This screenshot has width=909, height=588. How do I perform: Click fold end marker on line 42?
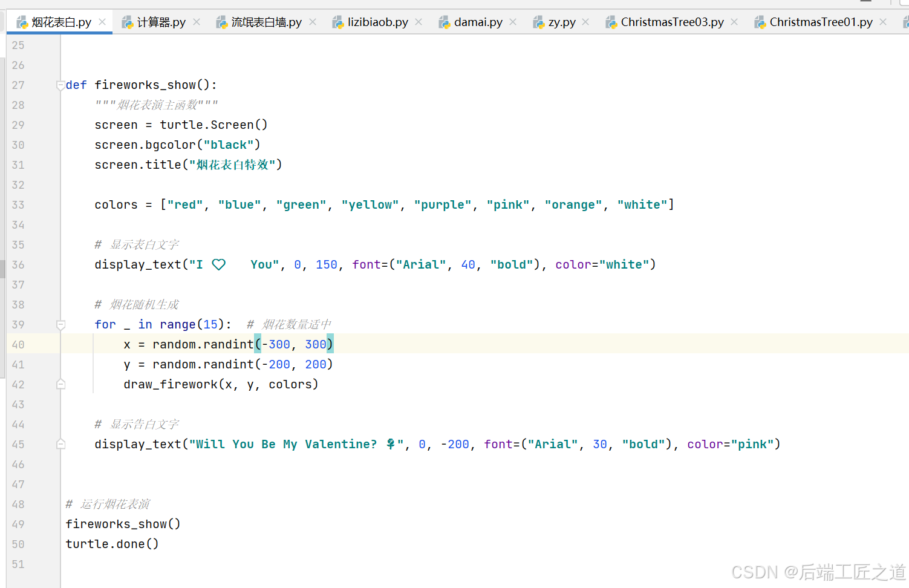click(x=60, y=384)
